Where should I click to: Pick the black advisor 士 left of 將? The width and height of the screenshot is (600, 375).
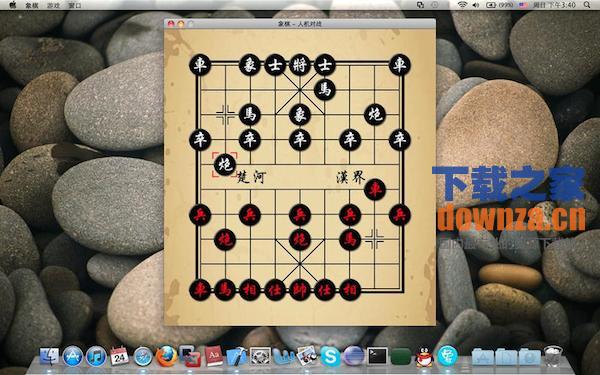pos(275,65)
